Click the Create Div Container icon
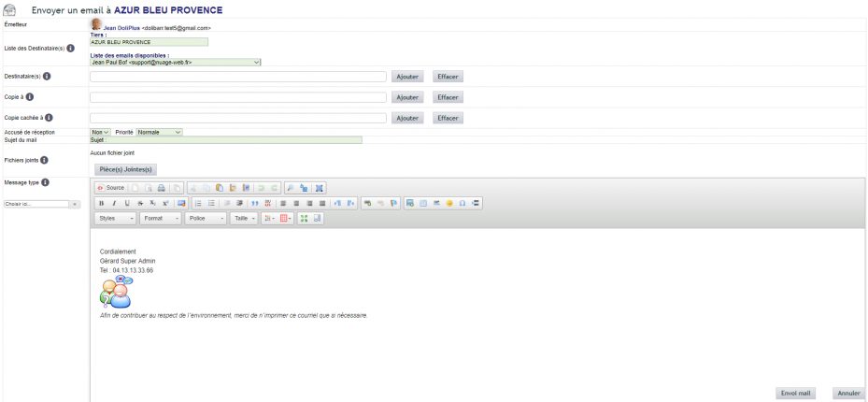This screenshot has height=402, width=868. pos(268,203)
